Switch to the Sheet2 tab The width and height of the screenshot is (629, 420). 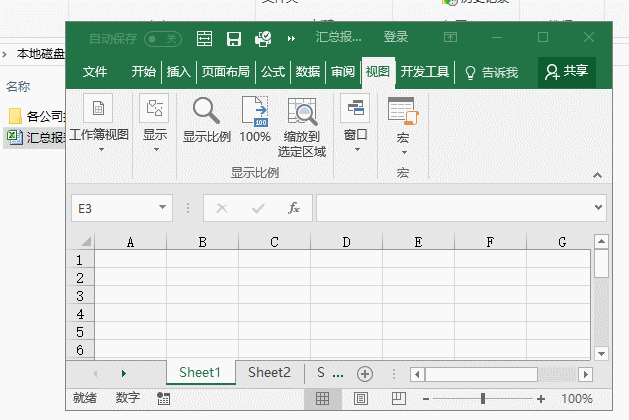click(269, 372)
